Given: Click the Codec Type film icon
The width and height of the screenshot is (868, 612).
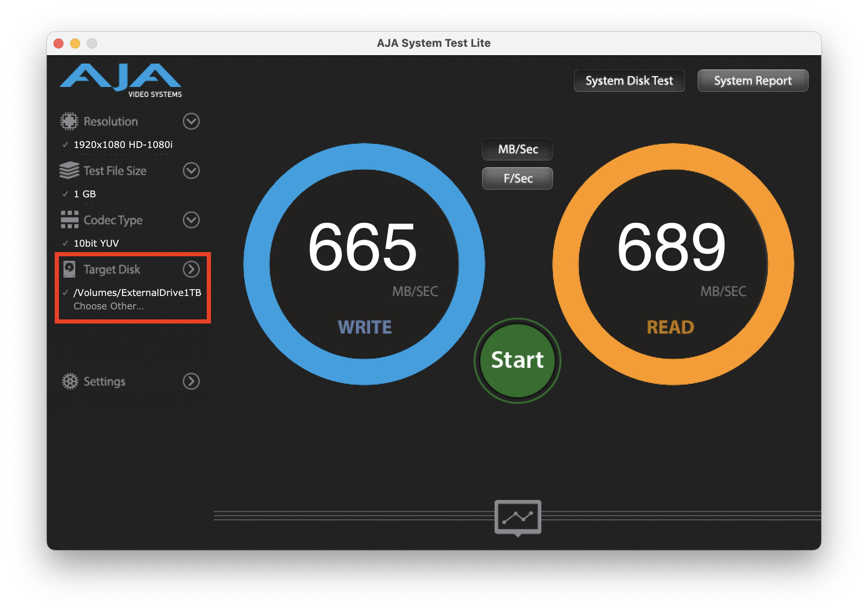Looking at the screenshot, I should [69, 220].
